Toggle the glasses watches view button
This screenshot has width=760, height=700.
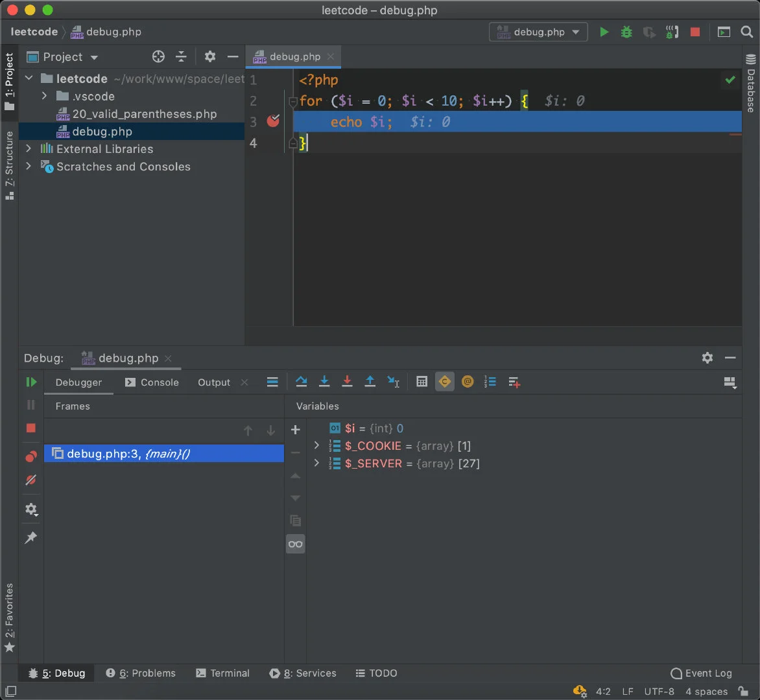295,544
